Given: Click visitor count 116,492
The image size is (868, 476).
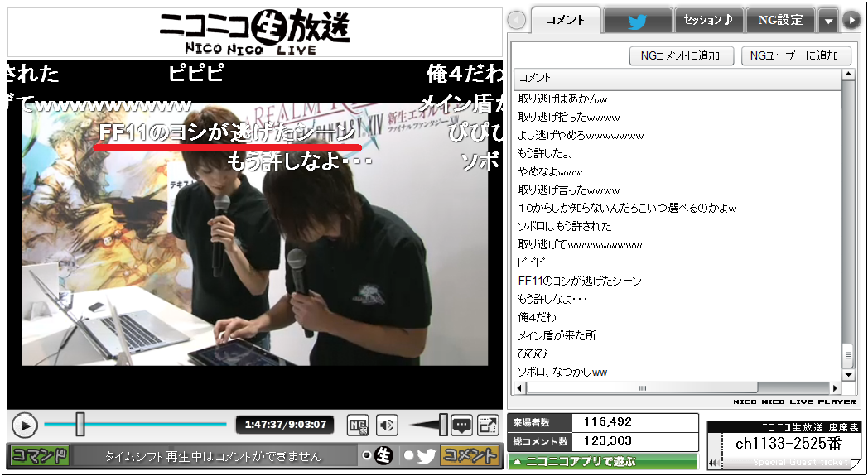Looking at the screenshot, I should (x=608, y=421).
